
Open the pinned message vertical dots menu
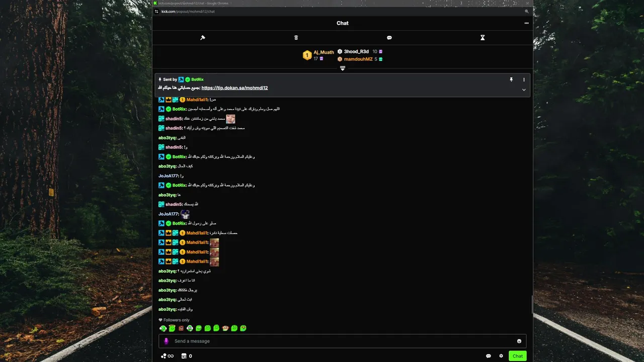[x=524, y=79]
